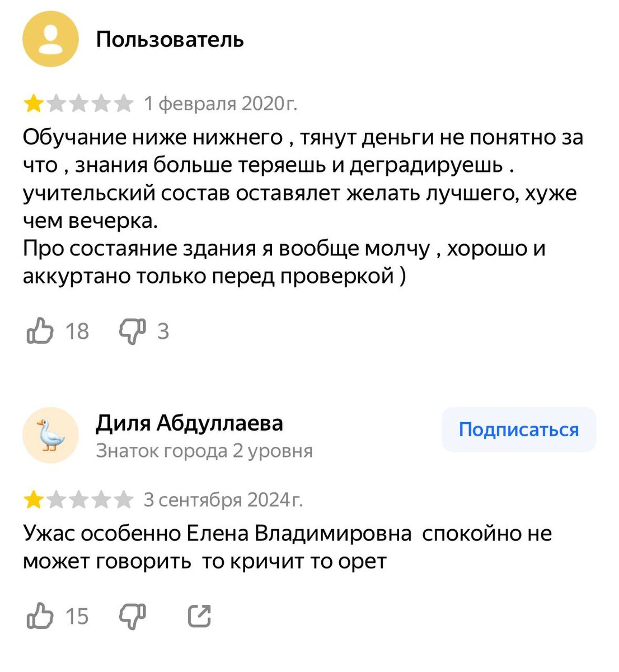Dislike the review by Пользователь
The width and height of the screenshot is (619, 672).
[132, 331]
